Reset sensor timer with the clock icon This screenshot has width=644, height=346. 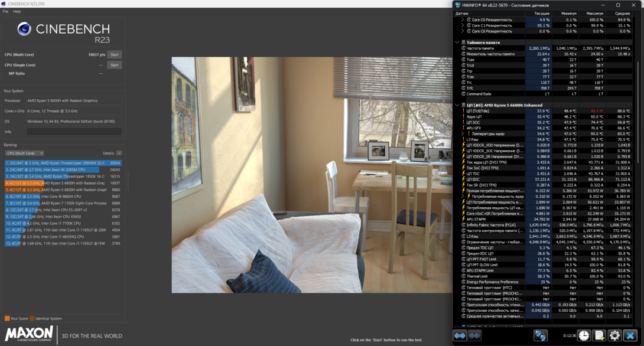click(584, 335)
